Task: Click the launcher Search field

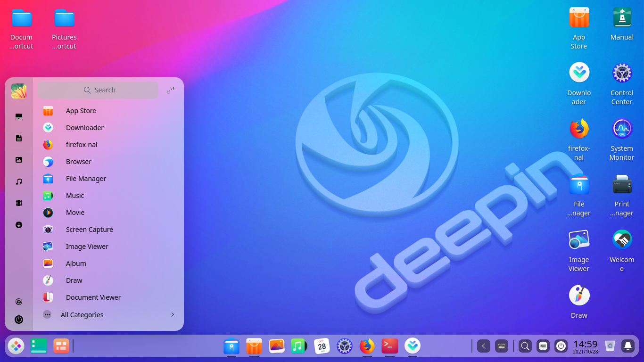Action: coord(98,90)
